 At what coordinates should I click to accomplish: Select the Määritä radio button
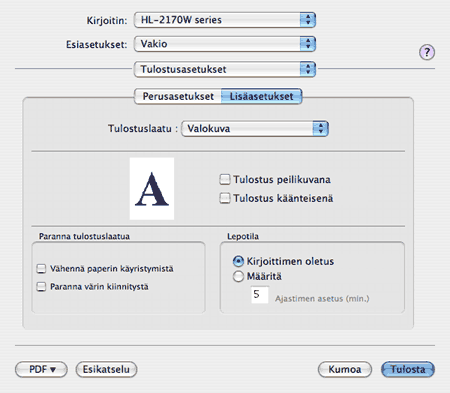(238, 276)
